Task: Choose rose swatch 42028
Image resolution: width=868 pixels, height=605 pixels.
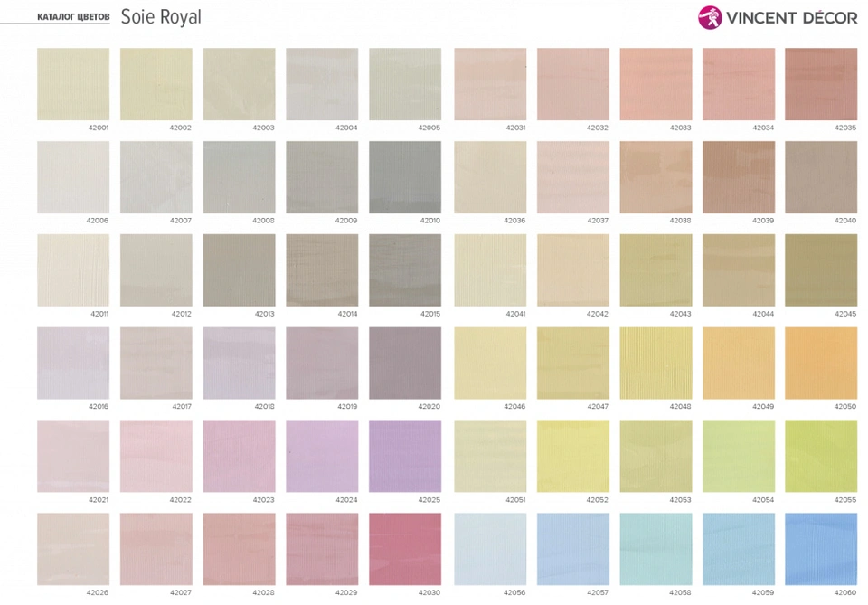Action: [239, 549]
